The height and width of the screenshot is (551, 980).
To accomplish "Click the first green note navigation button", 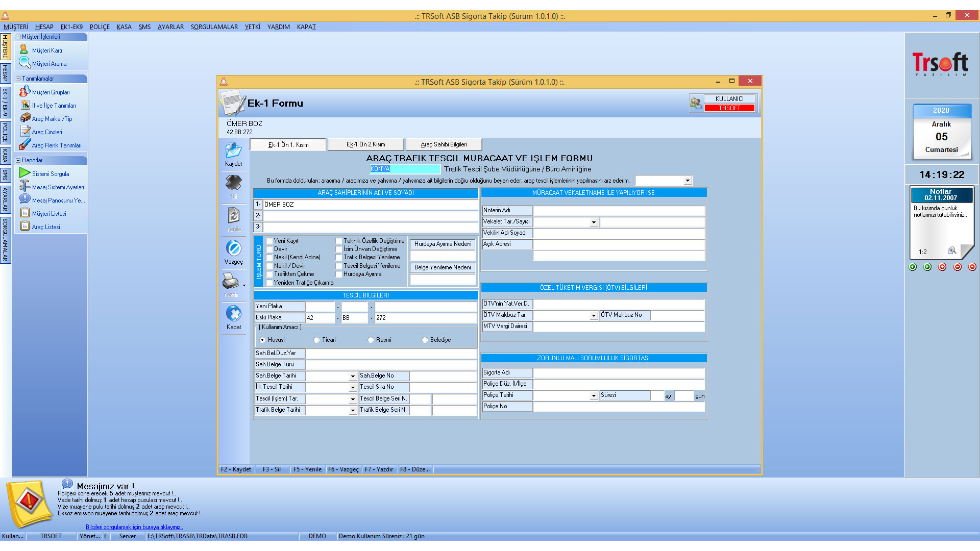I will pyautogui.click(x=913, y=267).
